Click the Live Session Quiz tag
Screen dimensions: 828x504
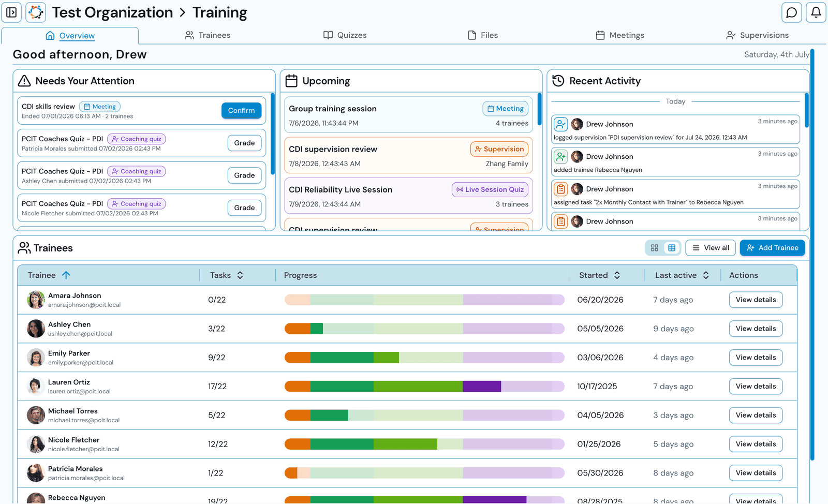[x=490, y=189]
